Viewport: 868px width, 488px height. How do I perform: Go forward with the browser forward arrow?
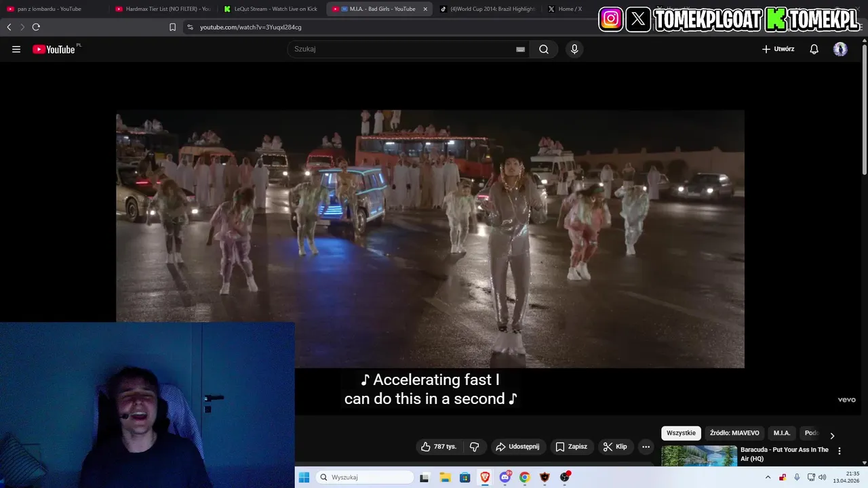[22, 27]
